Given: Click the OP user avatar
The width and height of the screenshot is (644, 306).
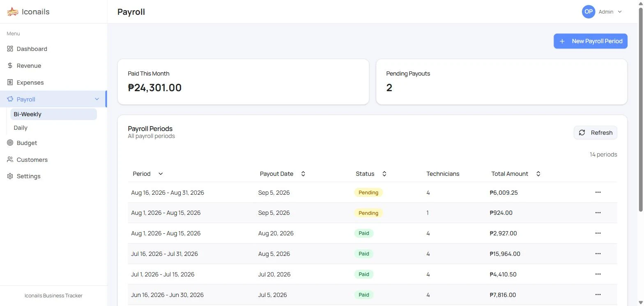Looking at the screenshot, I should coord(589,12).
